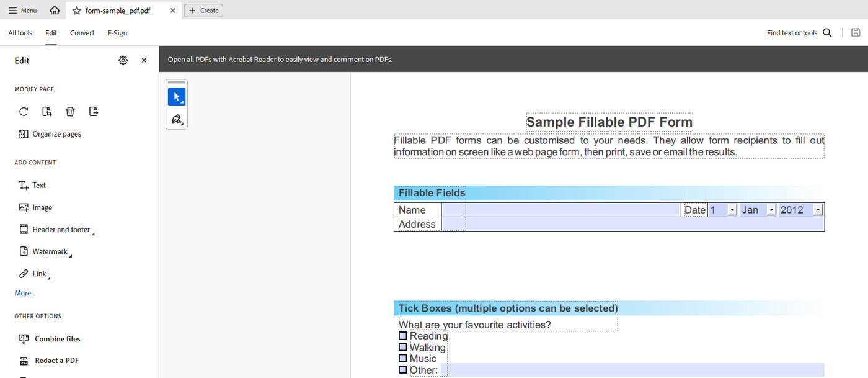Image resolution: width=868 pixels, height=378 pixels.
Task: Open the day dropdown showing 1
Action: click(x=732, y=210)
